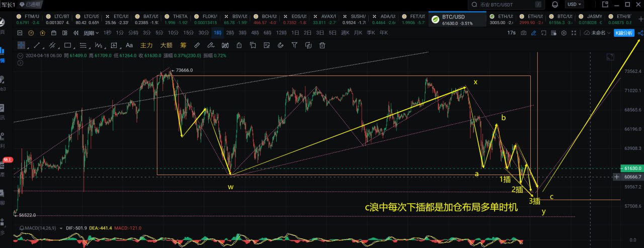Click the 主力 indicator button
This screenshot has width=644, height=248.
coord(146,45)
